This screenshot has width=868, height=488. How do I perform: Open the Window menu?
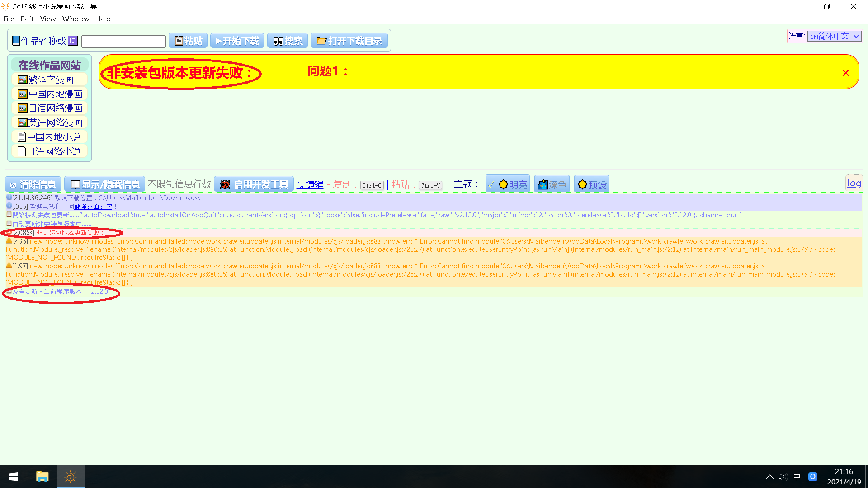tap(75, 19)
